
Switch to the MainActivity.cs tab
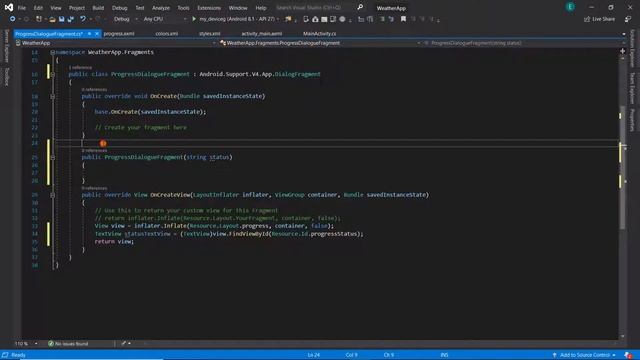point(320,33)
